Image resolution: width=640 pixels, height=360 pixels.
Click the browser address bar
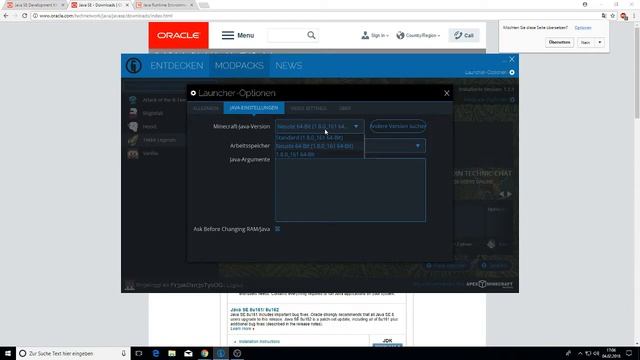point(314,16)
